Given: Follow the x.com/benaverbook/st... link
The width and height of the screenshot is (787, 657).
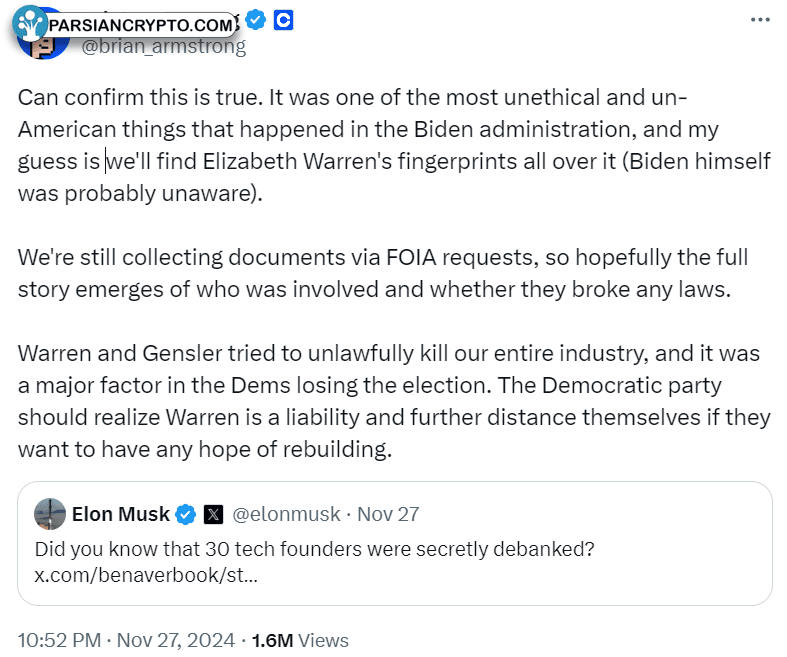Looking at the screenshot, I should click(x=146, y=575).
